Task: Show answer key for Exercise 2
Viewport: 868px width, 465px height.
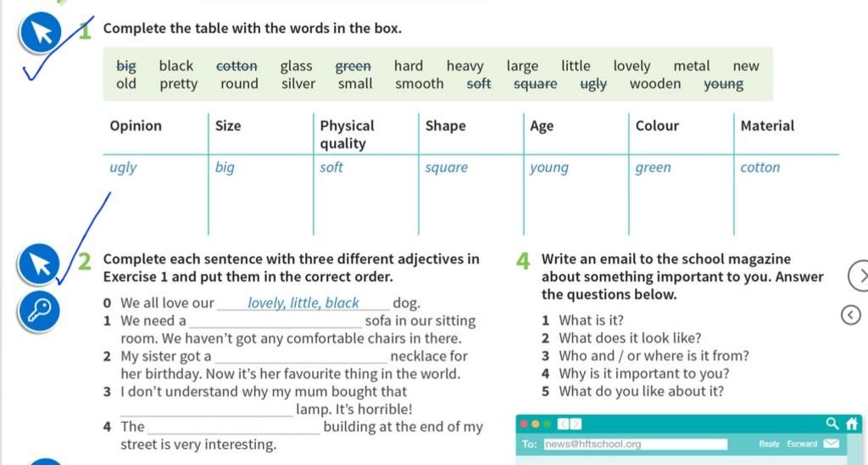Action: point(39,311)
